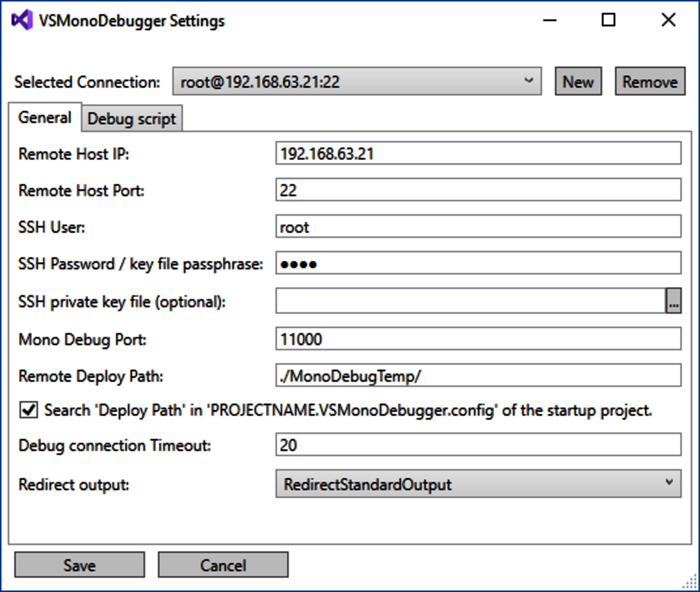Toggle Search 'Deploy Path' in config checkbox
The width and height of the screenshot is (700, 592).
click(29, 410)
